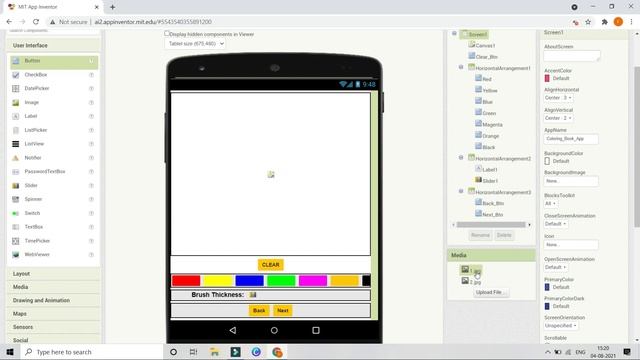640x360 pixels.
Task: Collapse HorizontalArrangement1 in the component tree
Action: click(x=461, y=67)
